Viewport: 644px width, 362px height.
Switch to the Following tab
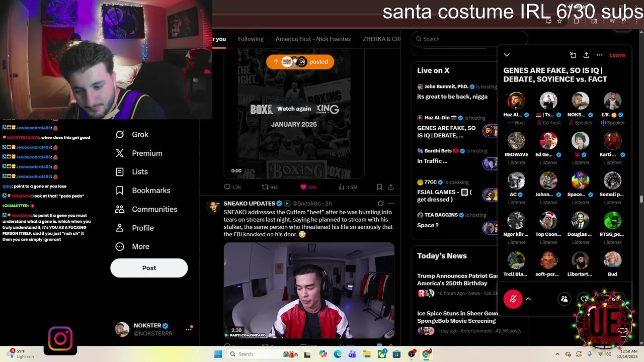[x=251, y=39]
